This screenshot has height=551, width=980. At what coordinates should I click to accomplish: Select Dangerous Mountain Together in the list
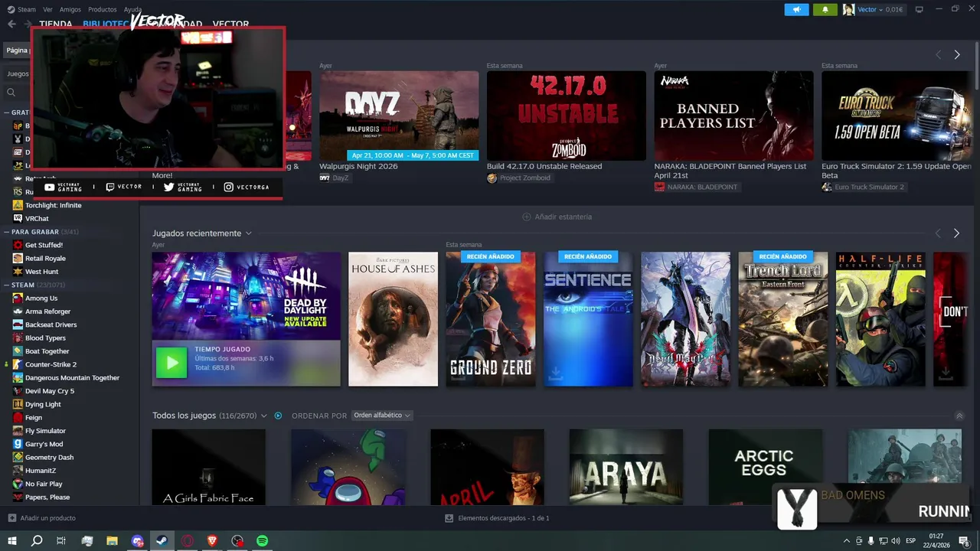(x=72, y=377)
